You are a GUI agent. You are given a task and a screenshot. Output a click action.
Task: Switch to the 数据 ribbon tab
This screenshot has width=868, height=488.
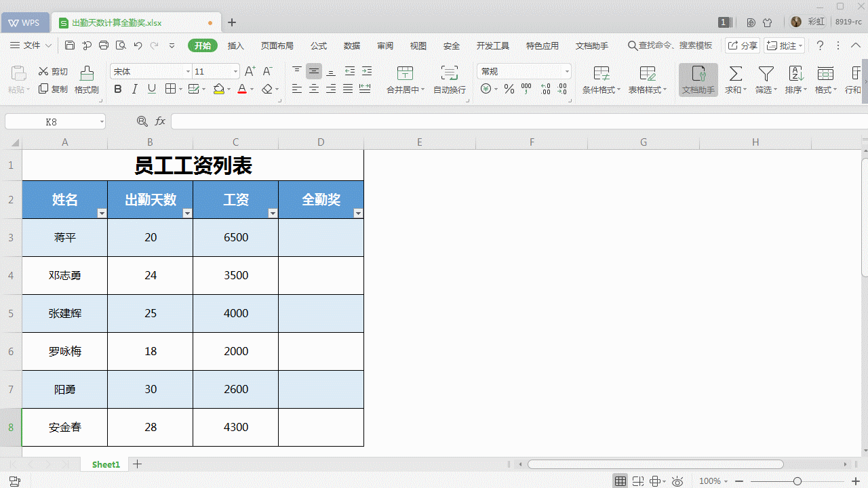[x=352, y=45]
